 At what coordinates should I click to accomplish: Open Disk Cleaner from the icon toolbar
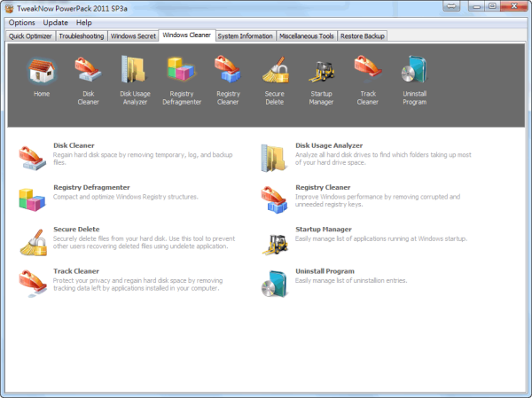[88, 71]
